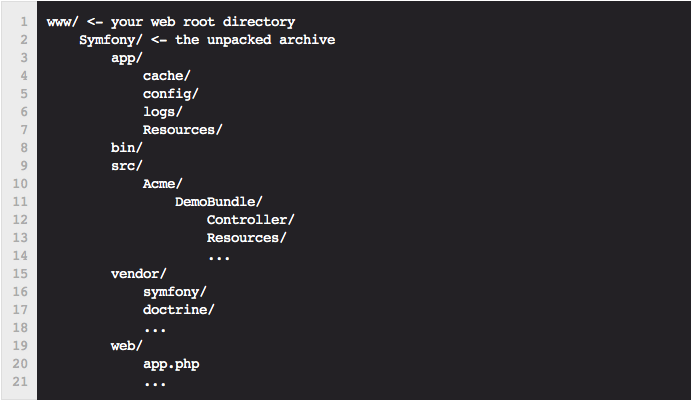Click the symfony/ vendor folder
This screenshot has width=692, height=402.
point(174,292)
